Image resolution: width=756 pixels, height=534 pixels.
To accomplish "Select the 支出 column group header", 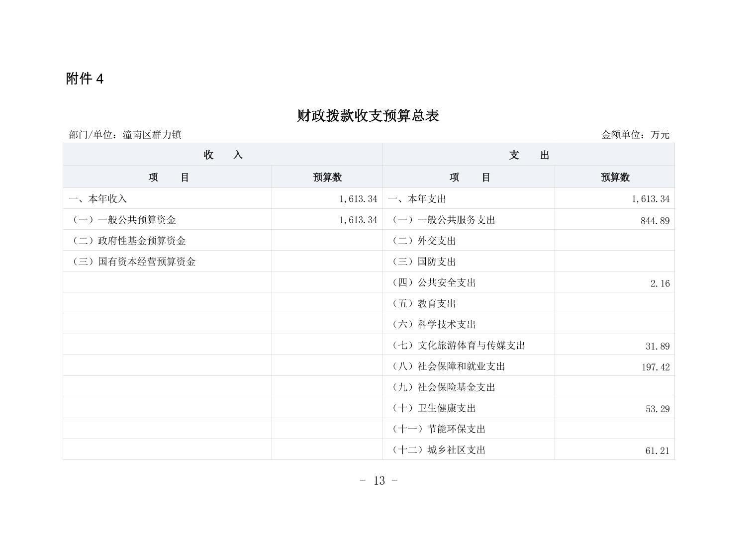I will pos(528,155).
